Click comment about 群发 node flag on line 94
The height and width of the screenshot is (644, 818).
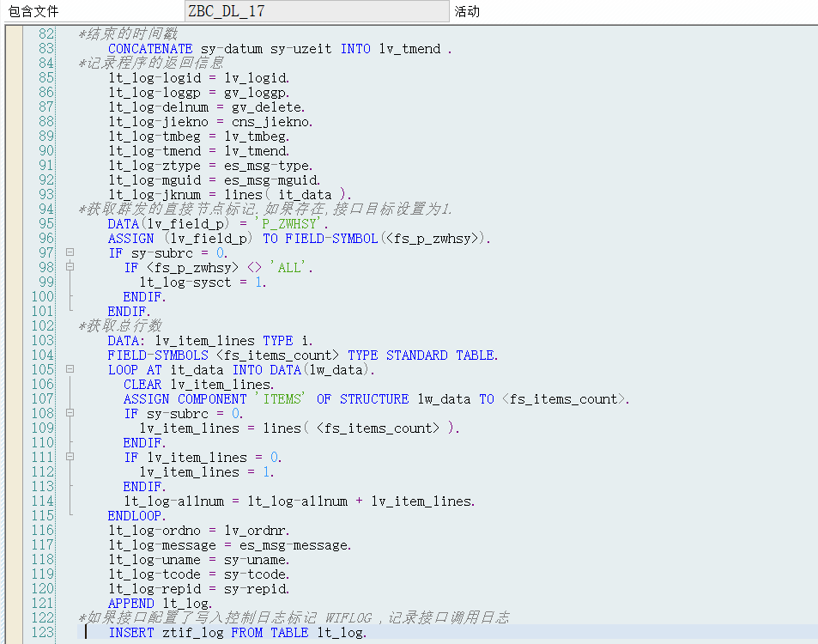(x=265, y=210)
